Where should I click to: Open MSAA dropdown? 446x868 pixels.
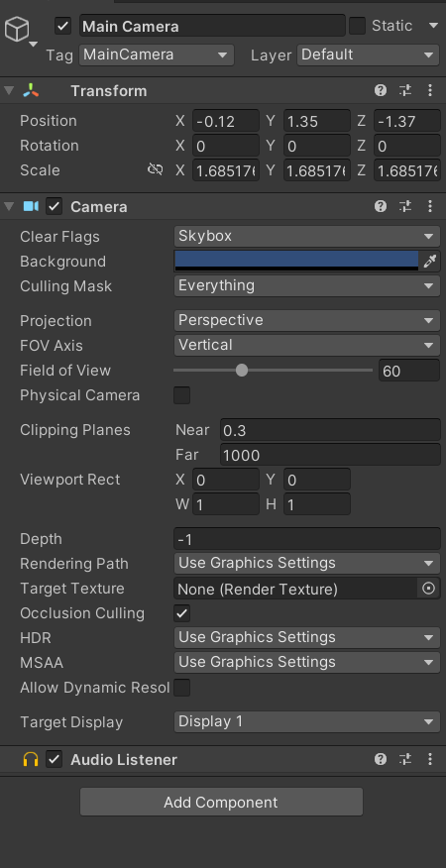[307, 662]
